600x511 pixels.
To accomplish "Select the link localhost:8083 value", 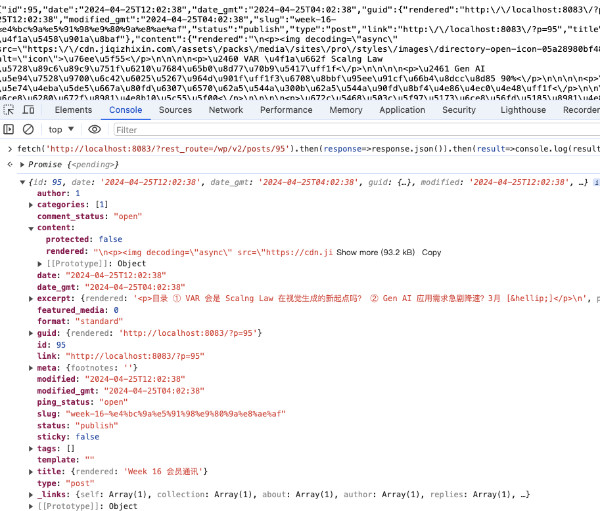I will click(135, 356).
